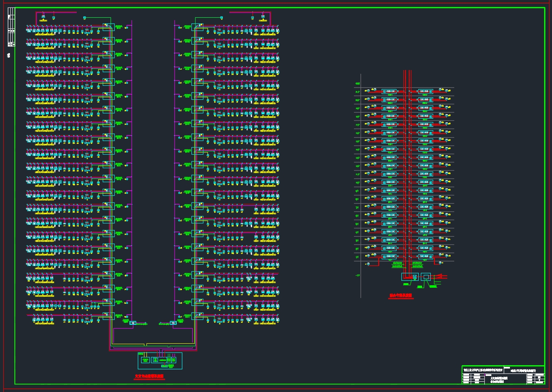552x392 pixels.
Task: Select the red cabling system diagram title
Action: pyautogui.click(x=401, y=296)
